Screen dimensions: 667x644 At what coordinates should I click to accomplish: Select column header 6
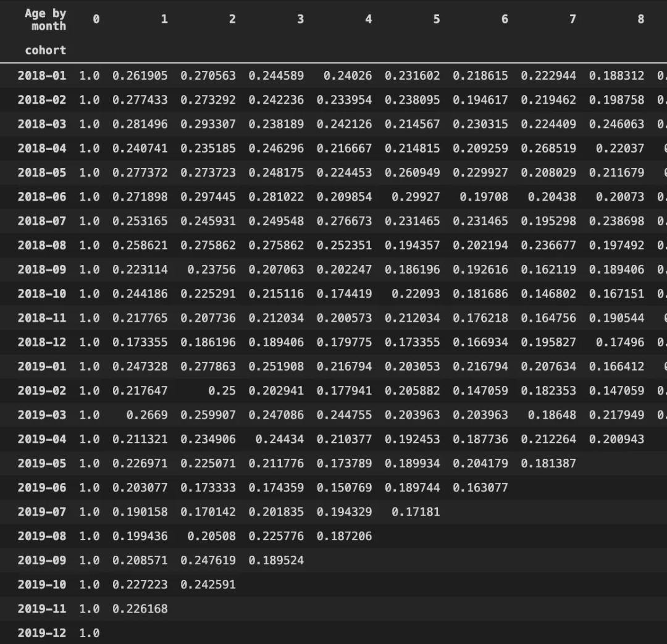[505, 19]
